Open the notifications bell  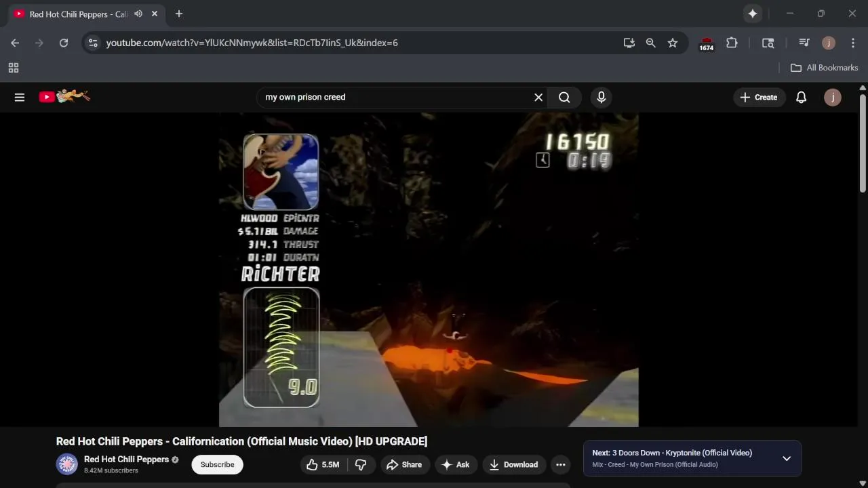(801, 97)
